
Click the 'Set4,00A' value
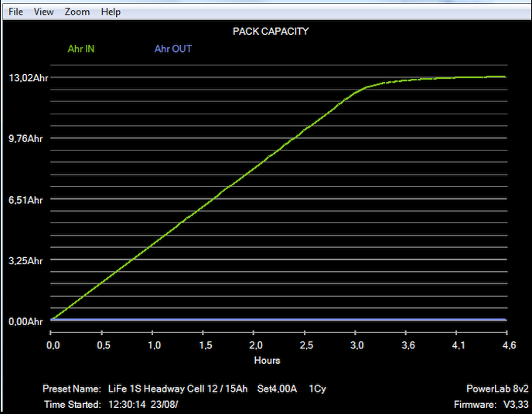(277, 389)
